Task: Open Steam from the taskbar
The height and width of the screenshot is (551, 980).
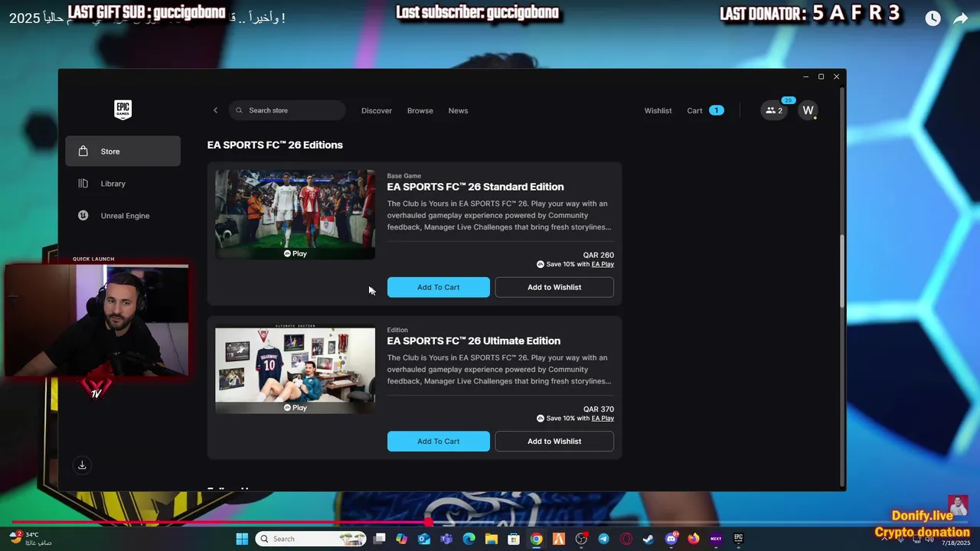Action: tap(648, 539)
